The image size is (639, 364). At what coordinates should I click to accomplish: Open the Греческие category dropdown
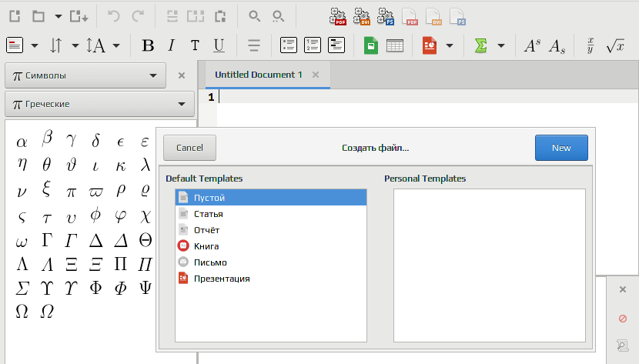99,104
